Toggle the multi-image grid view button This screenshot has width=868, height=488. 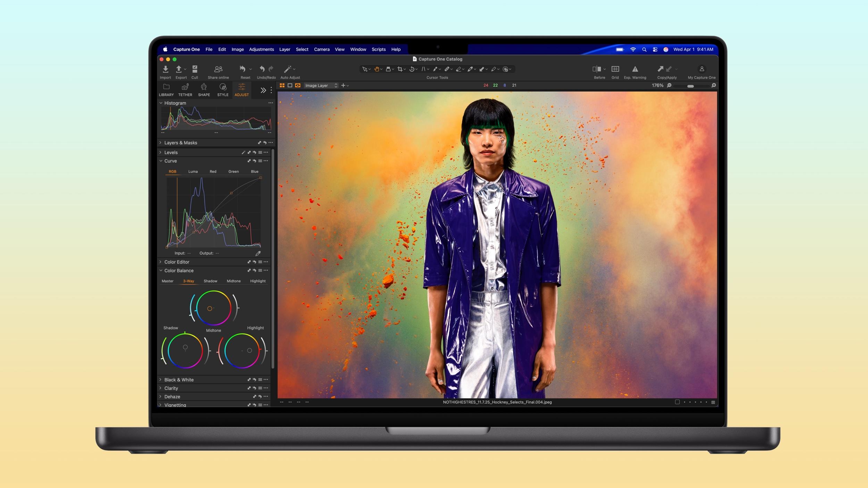click(282, 85)
